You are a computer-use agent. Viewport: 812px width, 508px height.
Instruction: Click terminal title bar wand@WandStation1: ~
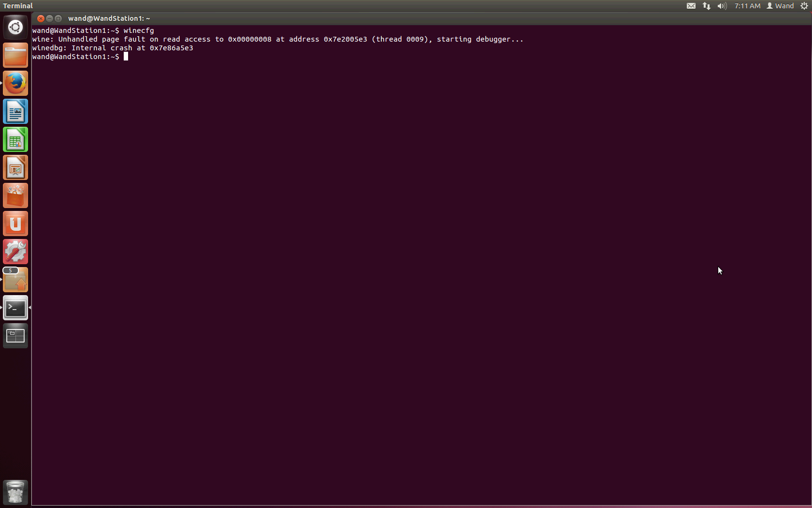click(109, 18)
